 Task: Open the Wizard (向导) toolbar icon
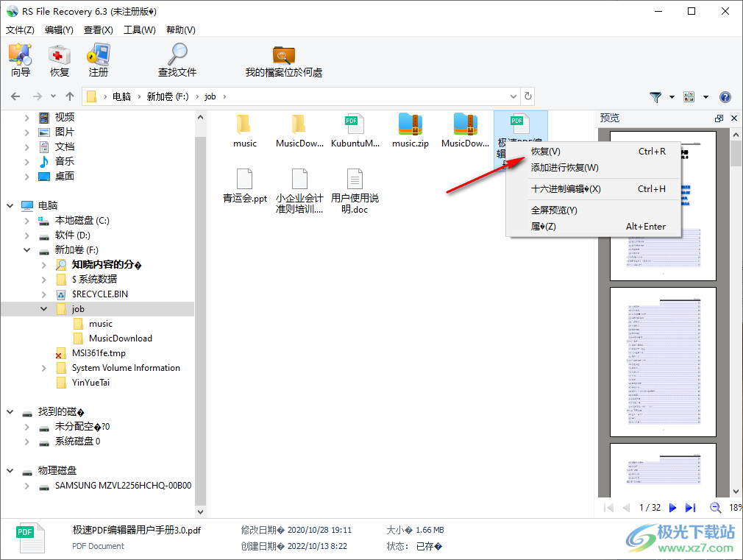[21, 60]
